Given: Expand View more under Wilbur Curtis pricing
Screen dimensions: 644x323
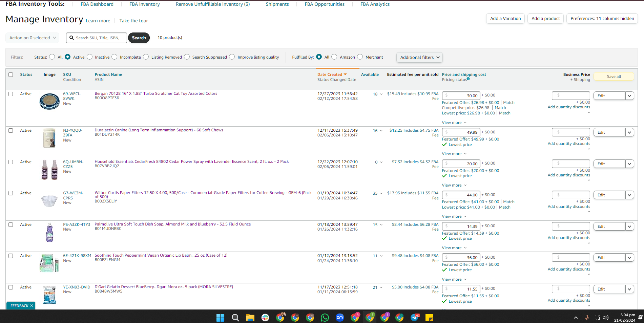Looking at the screenshot, I should 454,216.
